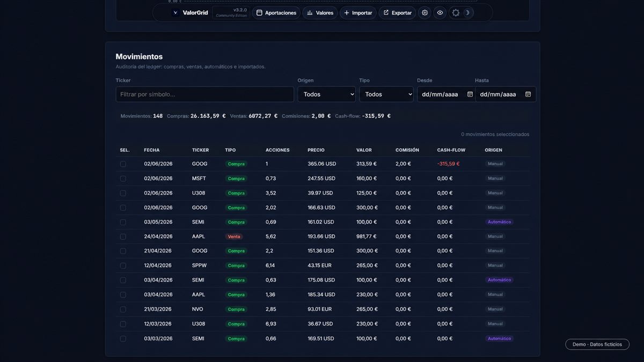
Task: Click the Movimientos: 148 summary
Action: (142, 116)
